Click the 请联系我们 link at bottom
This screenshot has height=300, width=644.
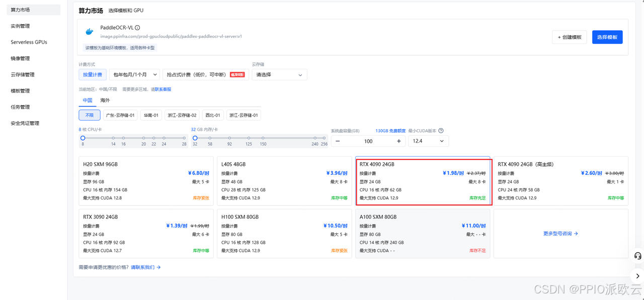[146, 267]
